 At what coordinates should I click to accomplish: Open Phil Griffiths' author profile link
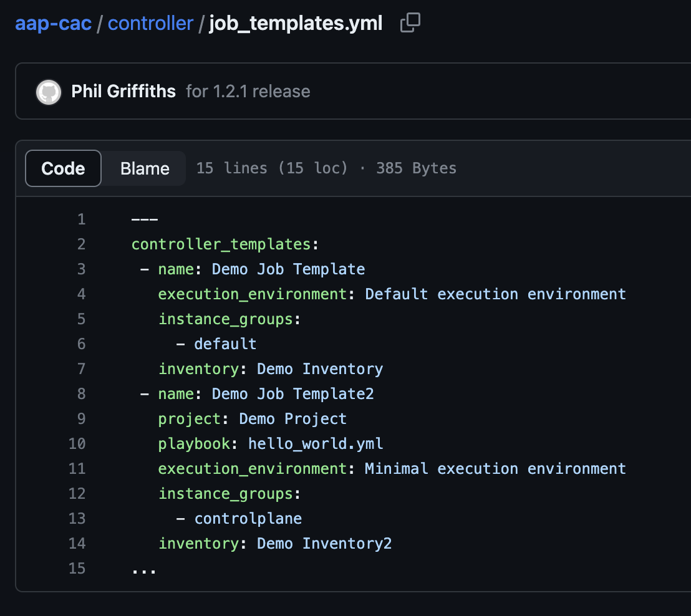pos(123,92)
